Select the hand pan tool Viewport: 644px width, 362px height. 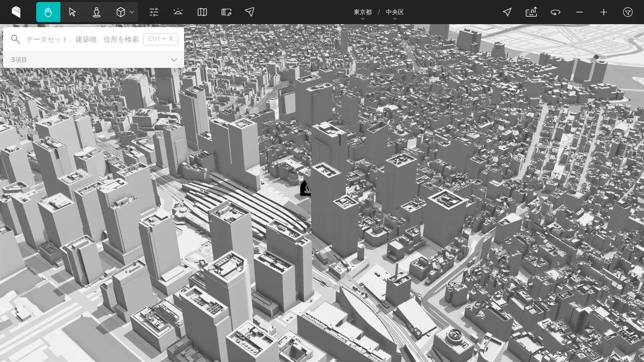48,12
